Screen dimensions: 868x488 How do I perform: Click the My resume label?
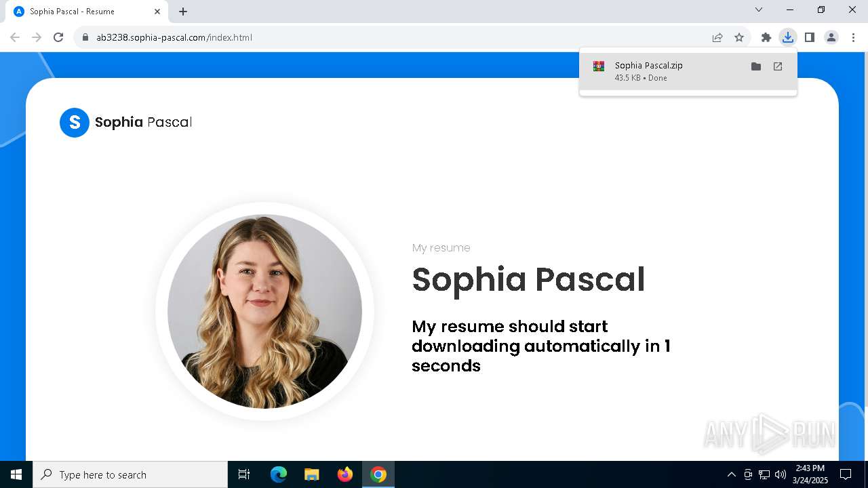pos(441,248)
